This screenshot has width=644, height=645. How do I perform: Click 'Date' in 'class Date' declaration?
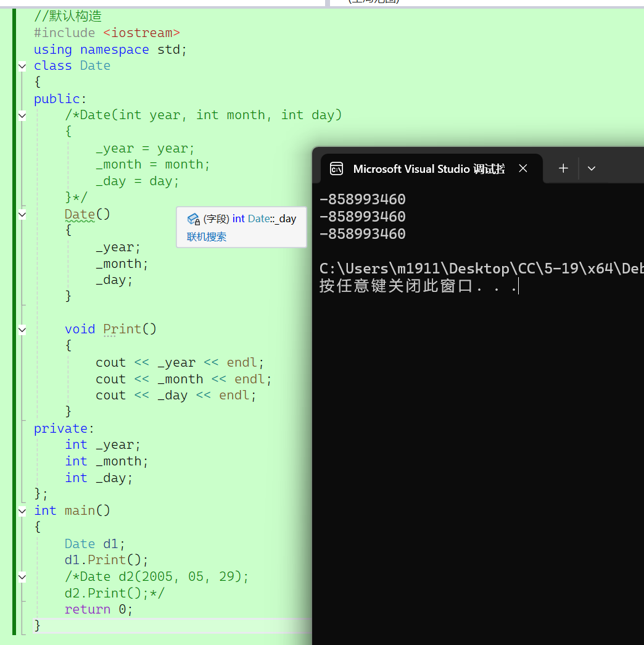95,65
